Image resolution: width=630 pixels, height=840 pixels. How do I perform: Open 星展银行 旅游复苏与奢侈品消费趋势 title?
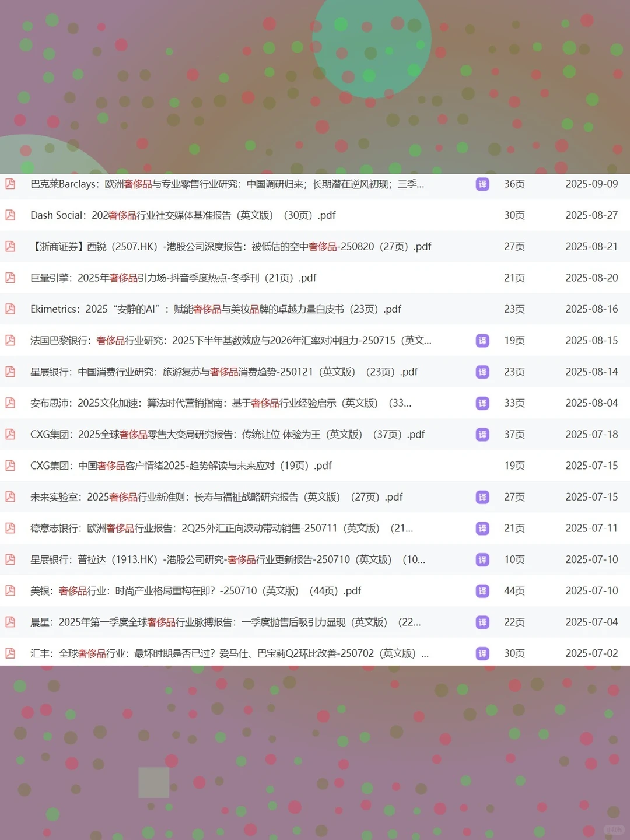coord(225,372)
